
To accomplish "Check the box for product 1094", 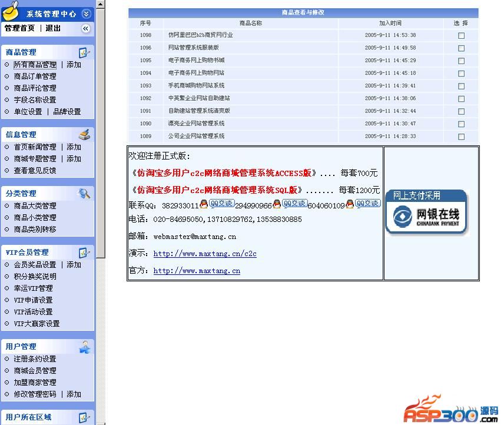I will point(461,74).
